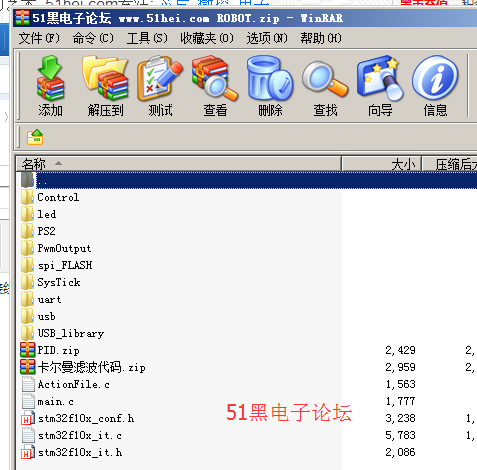477x470 pixels.
Task: Select the usb folder icon
Action: click(x=27, y=316)
